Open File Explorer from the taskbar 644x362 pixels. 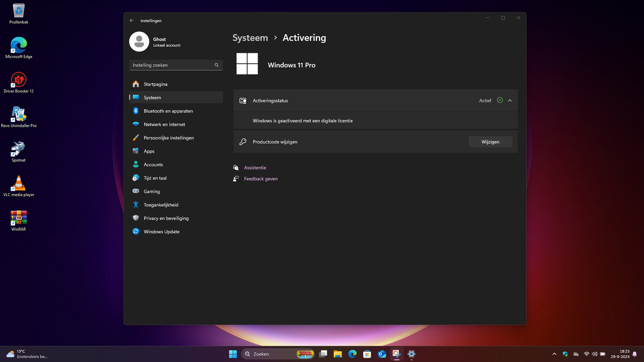coord(338,354)
